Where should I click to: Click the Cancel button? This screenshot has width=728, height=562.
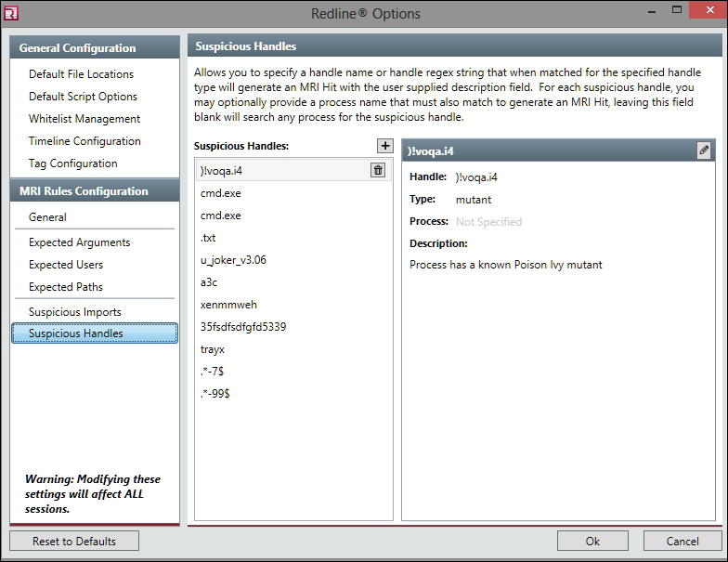682,541
